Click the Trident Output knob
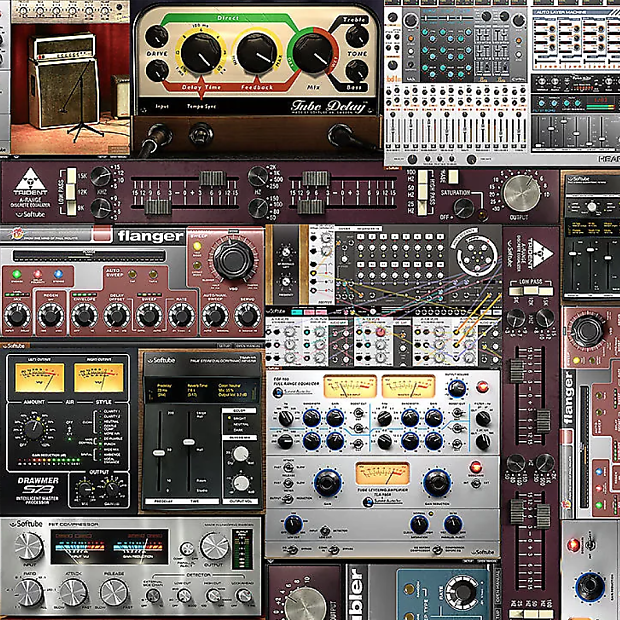Viewport: 620px width, 620px height. tap(522, 193)
